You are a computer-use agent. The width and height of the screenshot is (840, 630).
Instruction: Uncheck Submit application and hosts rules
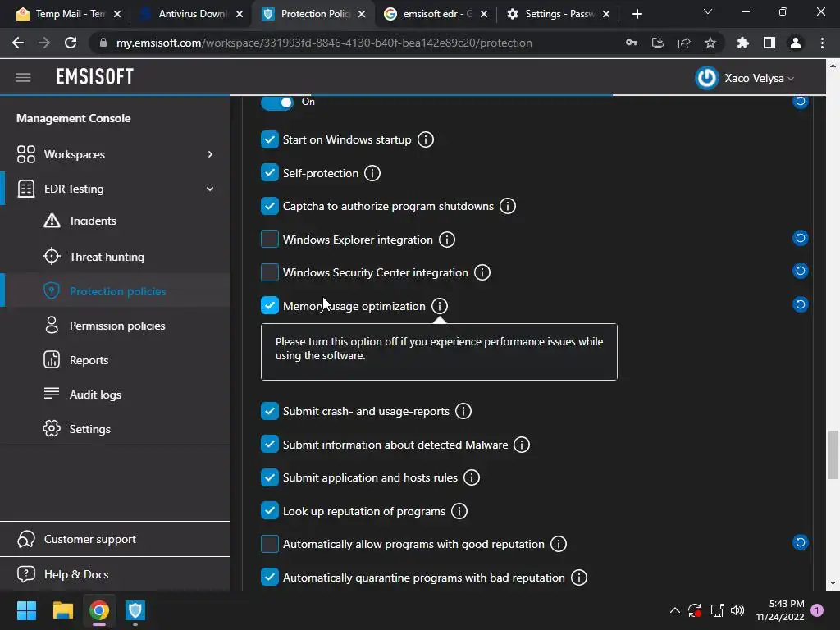click(x=269, y=477)
